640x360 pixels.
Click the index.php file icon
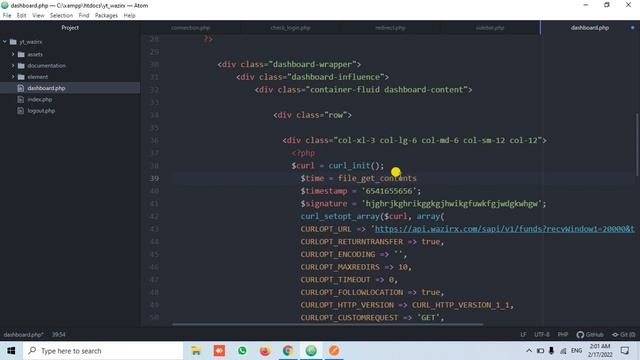[20, 100]
